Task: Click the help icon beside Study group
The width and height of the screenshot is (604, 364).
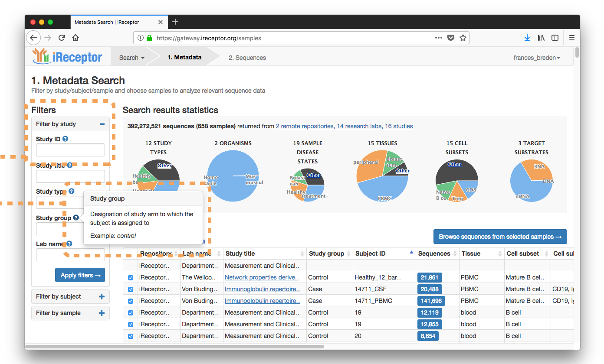Action: [76, 218]
